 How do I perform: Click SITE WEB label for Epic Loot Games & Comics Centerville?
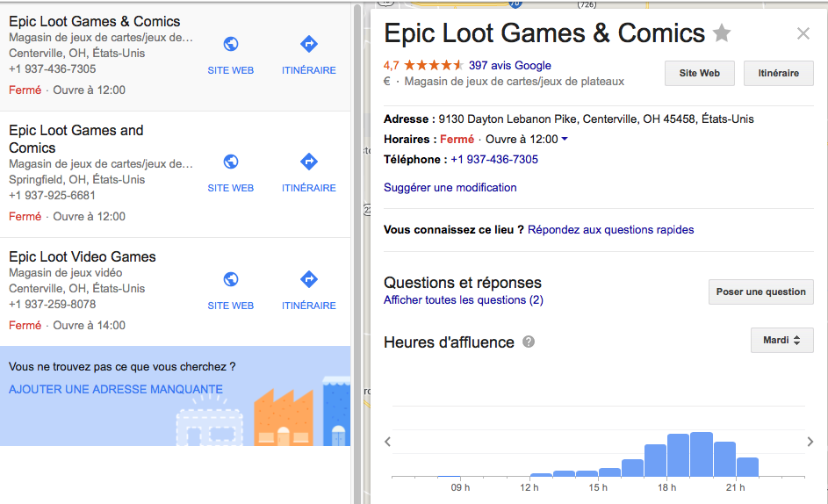231,70
